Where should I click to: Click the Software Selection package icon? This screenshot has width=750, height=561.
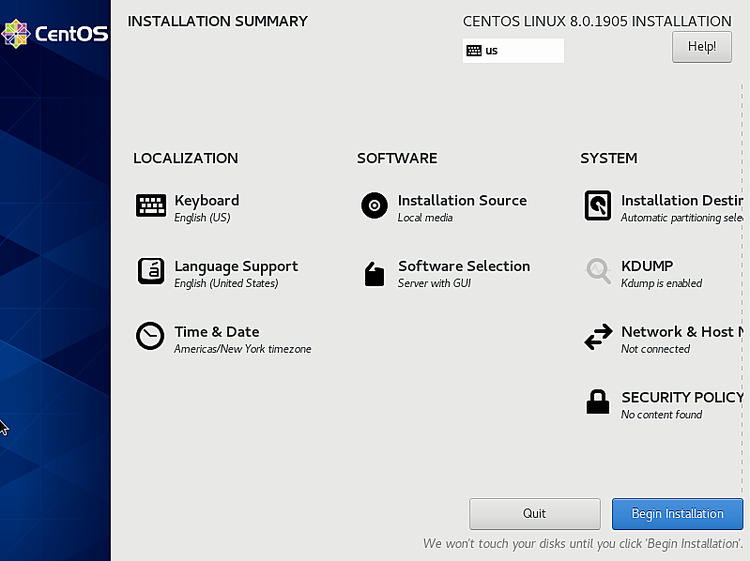click(x=374, y=274)
